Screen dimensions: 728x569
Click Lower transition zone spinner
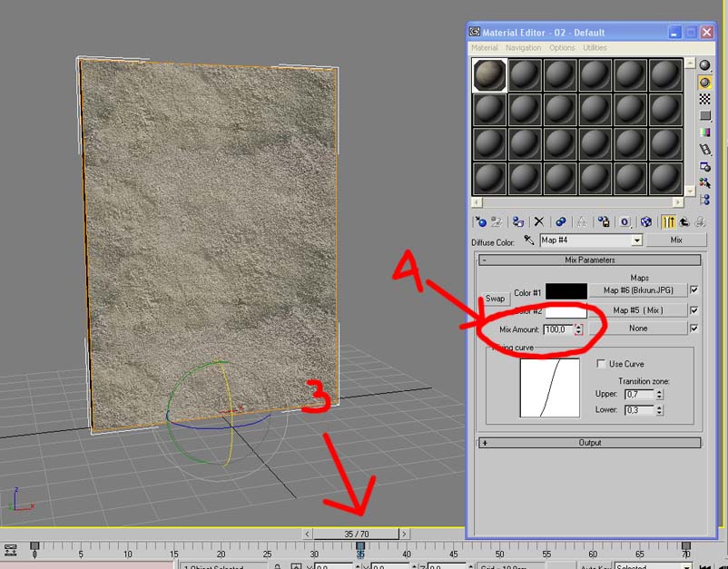click(x=659, y=410)
